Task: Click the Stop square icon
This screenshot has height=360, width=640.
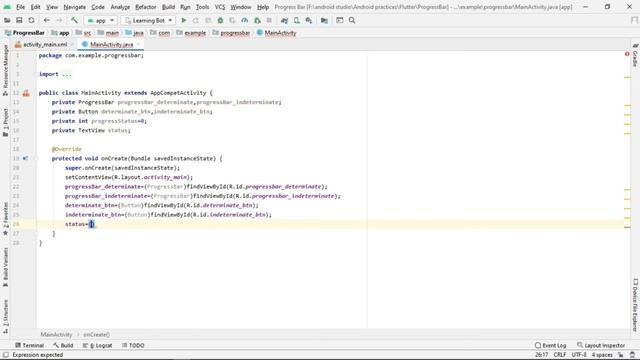Action: click(269, 20)
